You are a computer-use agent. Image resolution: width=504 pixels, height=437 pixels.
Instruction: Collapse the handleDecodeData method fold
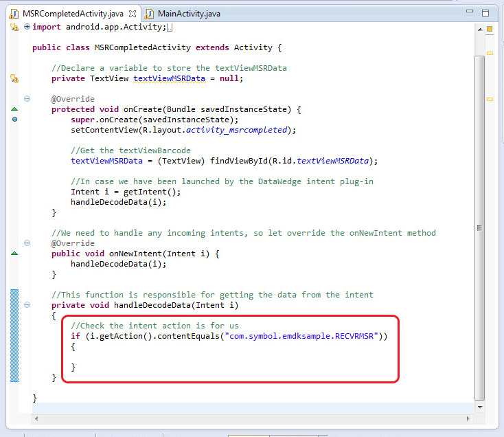(x=27, y=305)
